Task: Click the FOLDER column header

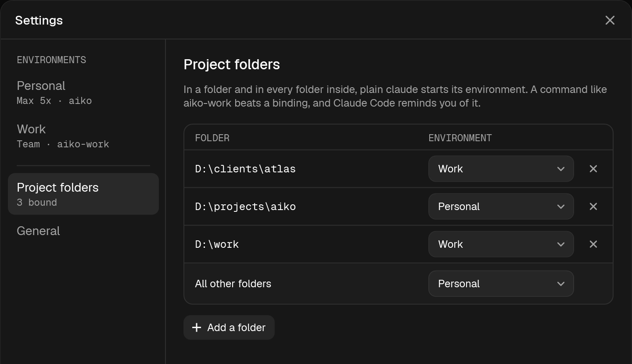Action: [212, 138]
